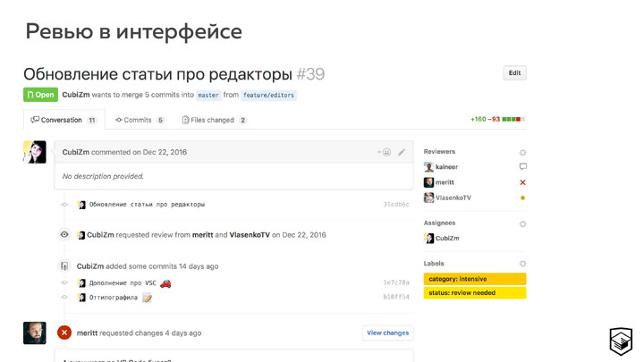Click the master branch label
The image size is (644, 362).
(208, 96)
